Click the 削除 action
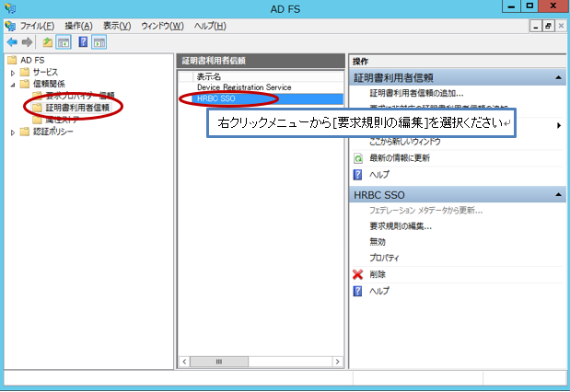Image resolution: width=570 pixels, height=392 pixels. 378,274
